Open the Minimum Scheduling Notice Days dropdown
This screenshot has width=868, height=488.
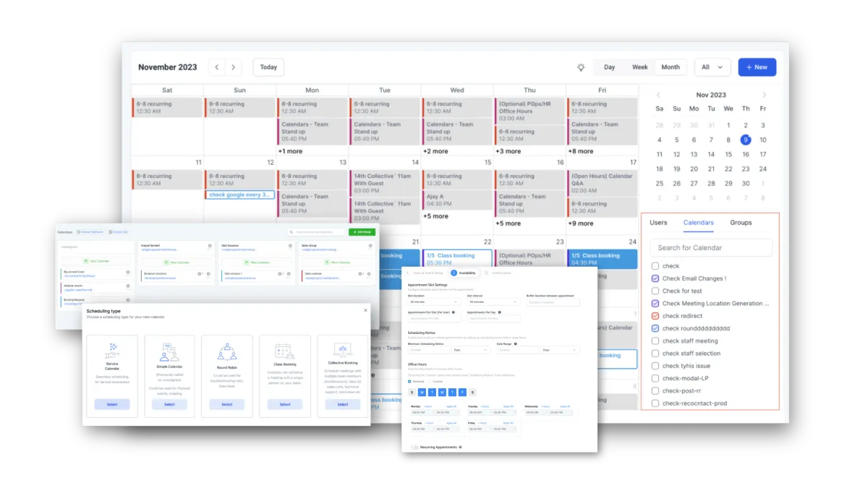tap(469, 350)
